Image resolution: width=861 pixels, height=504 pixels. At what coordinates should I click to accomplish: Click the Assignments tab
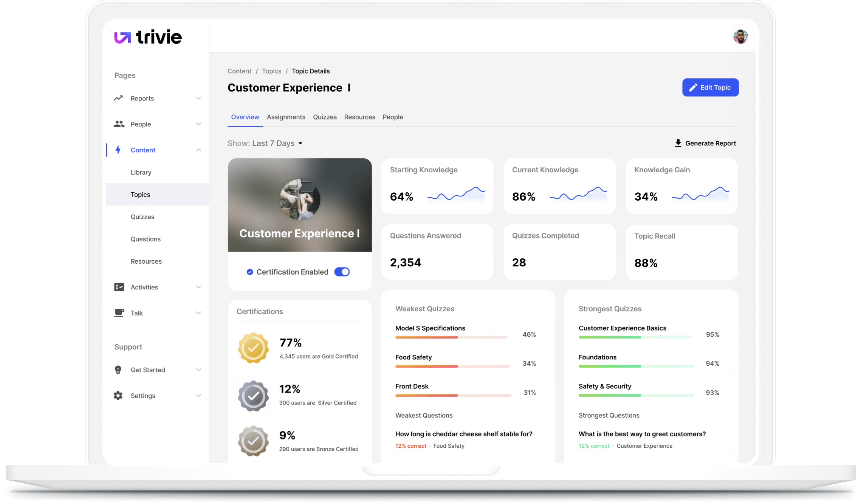286,116
